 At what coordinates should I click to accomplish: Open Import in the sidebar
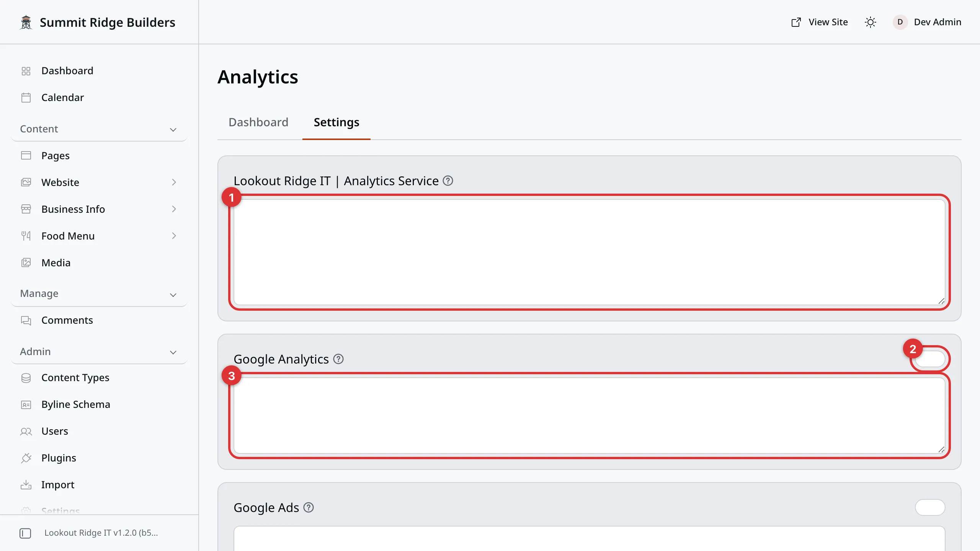tap(100, 485)
